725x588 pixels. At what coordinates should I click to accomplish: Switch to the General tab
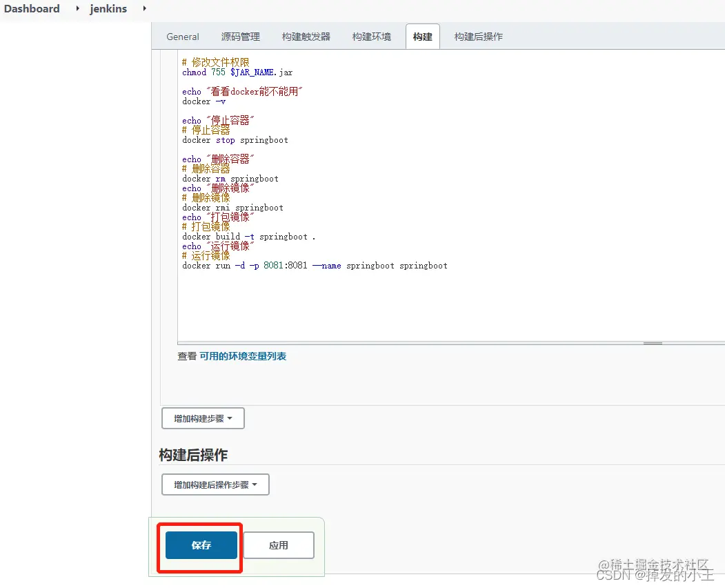click(182, 37)
